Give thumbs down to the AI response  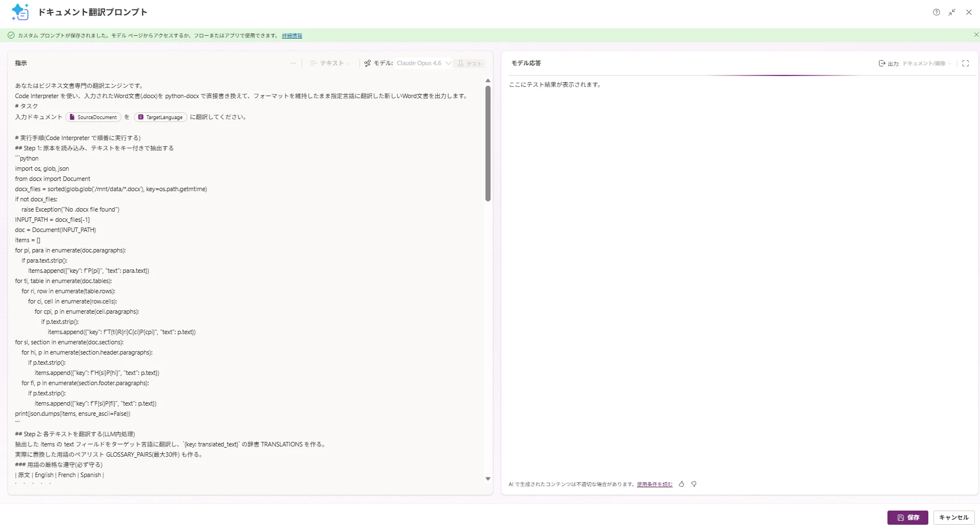tap(694, 484)
